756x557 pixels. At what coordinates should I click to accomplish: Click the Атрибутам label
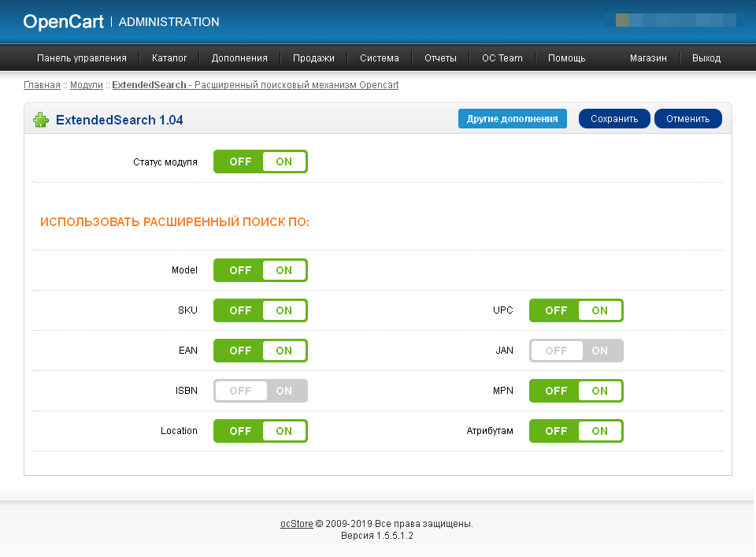[x=489, y=431]
